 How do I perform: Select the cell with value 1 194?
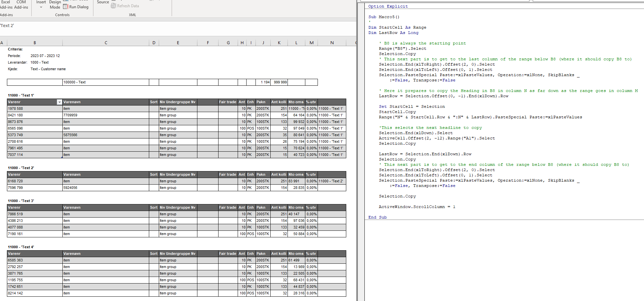(x=263, y=82)
